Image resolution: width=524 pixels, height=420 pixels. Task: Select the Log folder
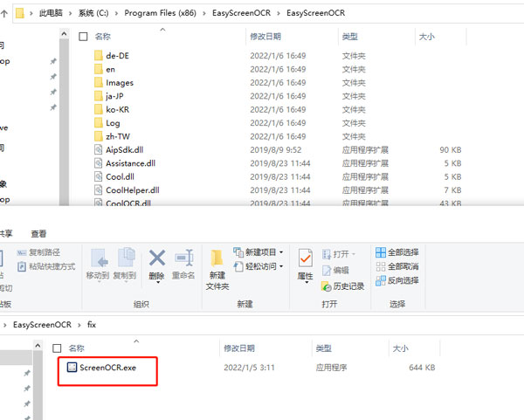[113, 123]
